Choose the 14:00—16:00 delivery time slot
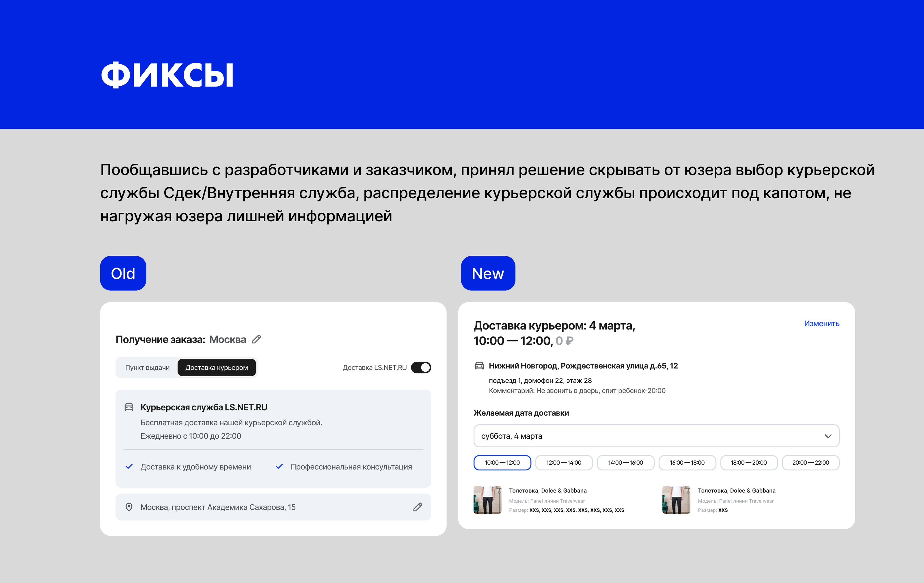The width and height of the screenshot is (924, 583). 625,463
